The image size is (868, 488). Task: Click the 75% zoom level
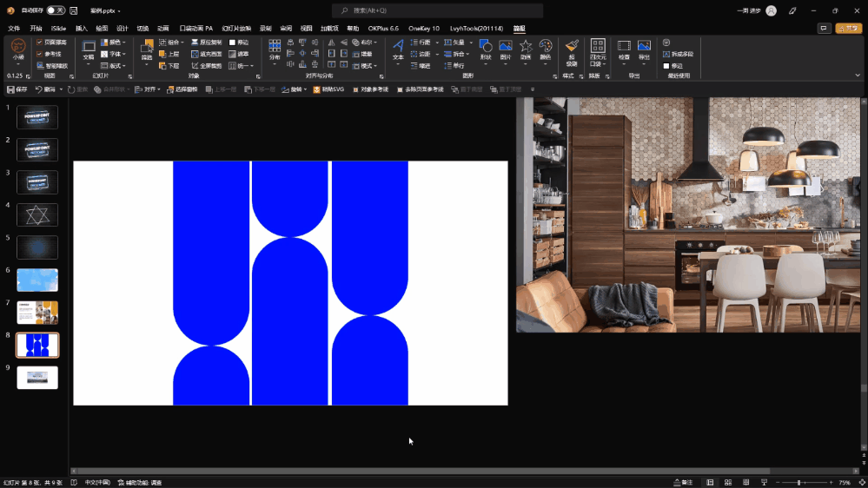(x=845, y=483)
